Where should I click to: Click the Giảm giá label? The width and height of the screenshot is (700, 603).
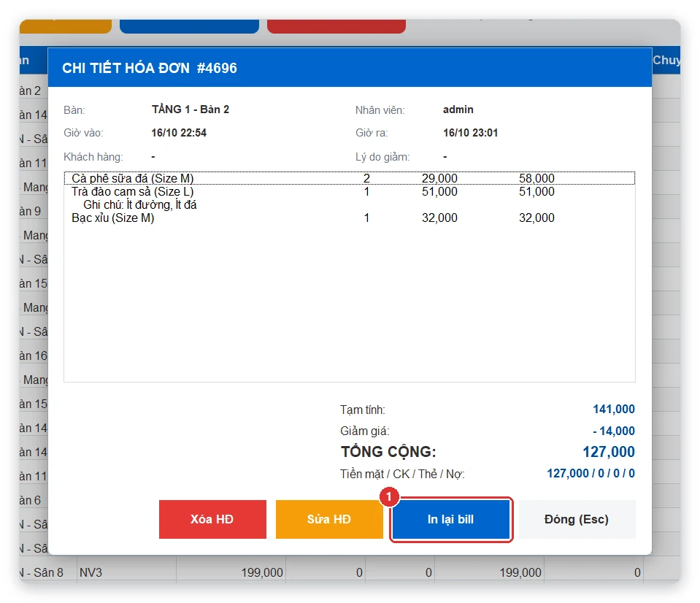pos(365,431)
